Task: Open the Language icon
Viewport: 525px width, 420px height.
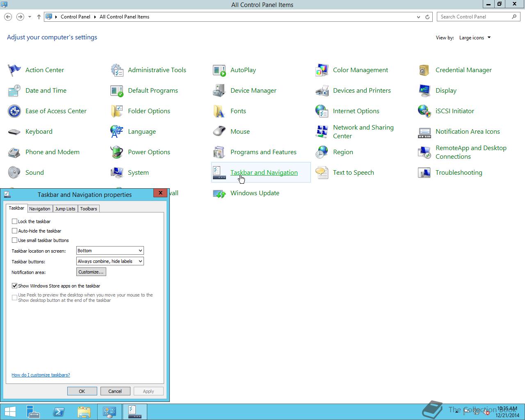Action: click(x=117, y=132)
